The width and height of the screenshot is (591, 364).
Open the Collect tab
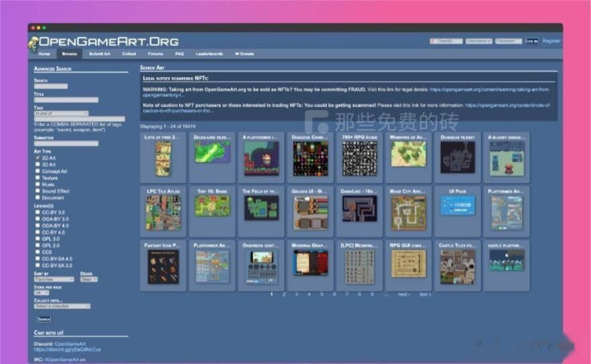coord(129,54)
